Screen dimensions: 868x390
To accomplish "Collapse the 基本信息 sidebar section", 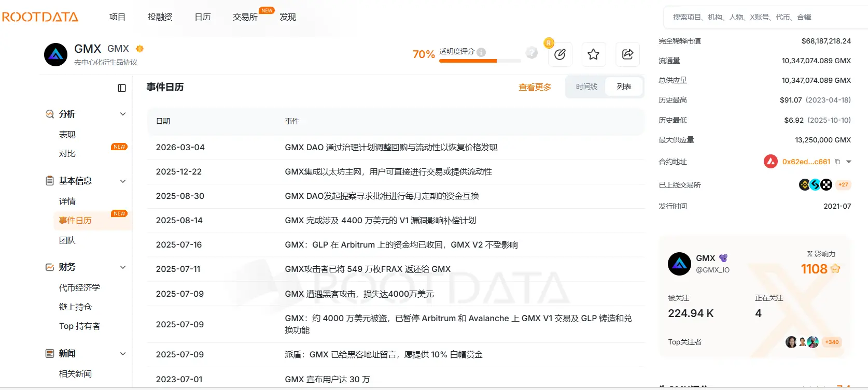I will pyautogui.click(x=123, y=181).
